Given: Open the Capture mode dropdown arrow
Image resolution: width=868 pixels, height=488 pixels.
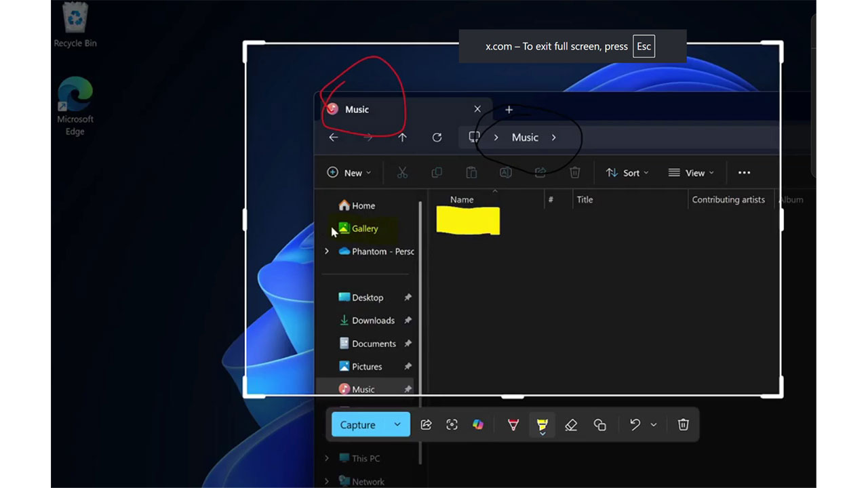Looking at the screenshot, I should 397,425.
